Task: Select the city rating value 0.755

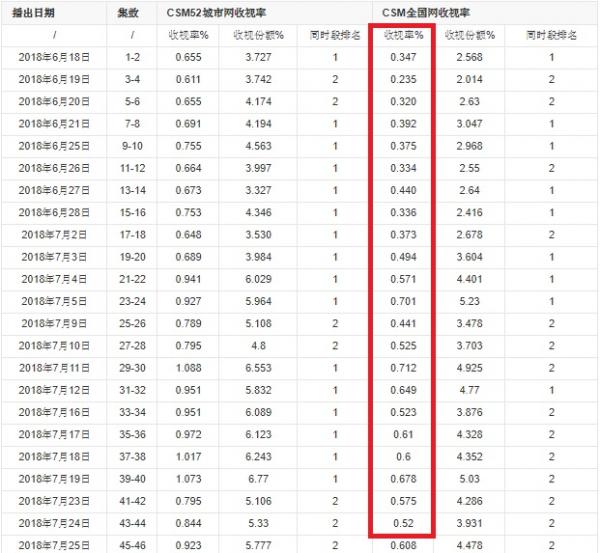Action: (x=188, y=146)
